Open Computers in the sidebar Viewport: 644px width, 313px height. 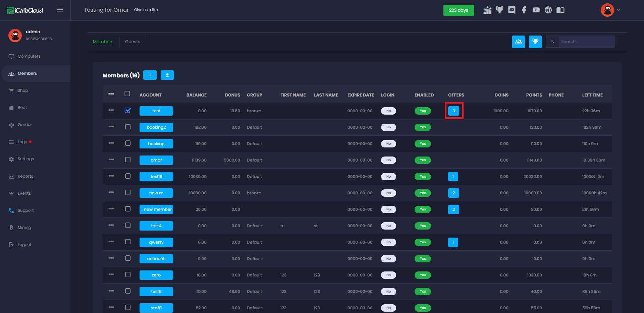tap(29, 56)
